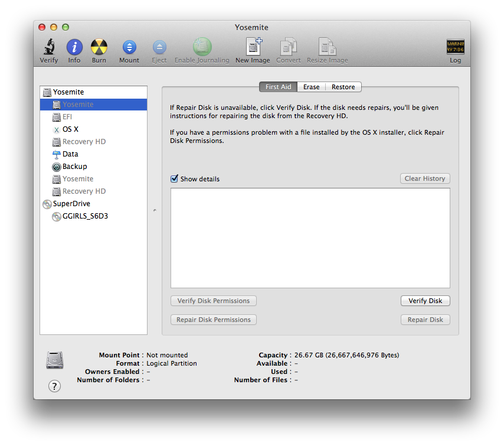Click the Verify microscope icon
The height and width of the screenshot is (446, 504).
49,47
